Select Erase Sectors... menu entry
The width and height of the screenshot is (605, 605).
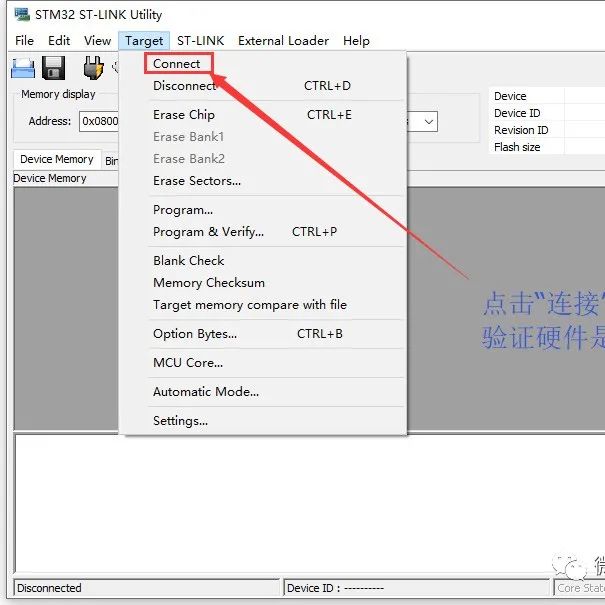pyautogui.click(x=262, y=181)
